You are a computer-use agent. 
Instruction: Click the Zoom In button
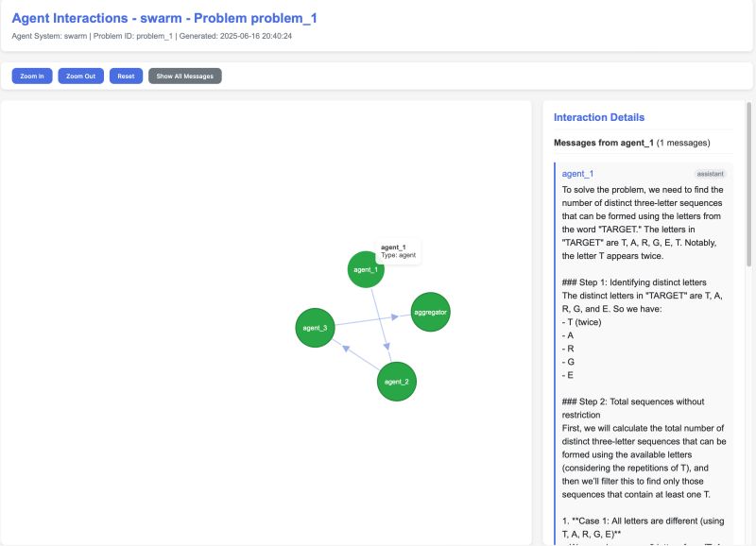tap(31, 76)
